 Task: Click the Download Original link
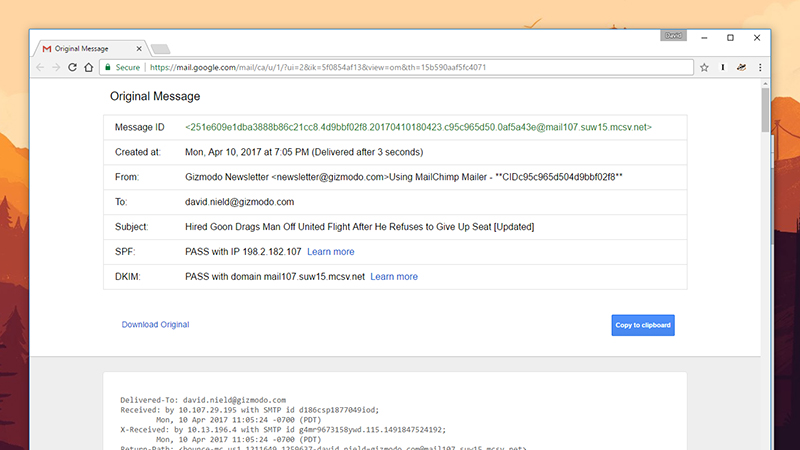155,324
